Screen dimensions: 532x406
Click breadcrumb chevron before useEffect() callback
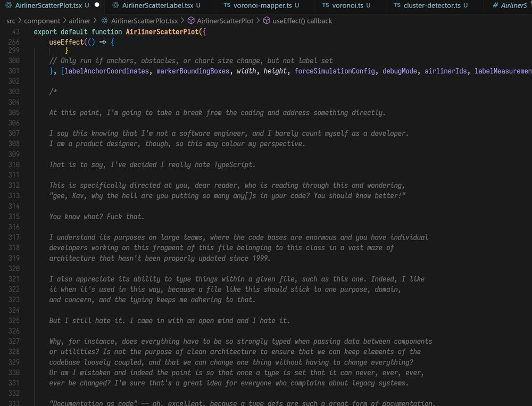pos(258,21)
